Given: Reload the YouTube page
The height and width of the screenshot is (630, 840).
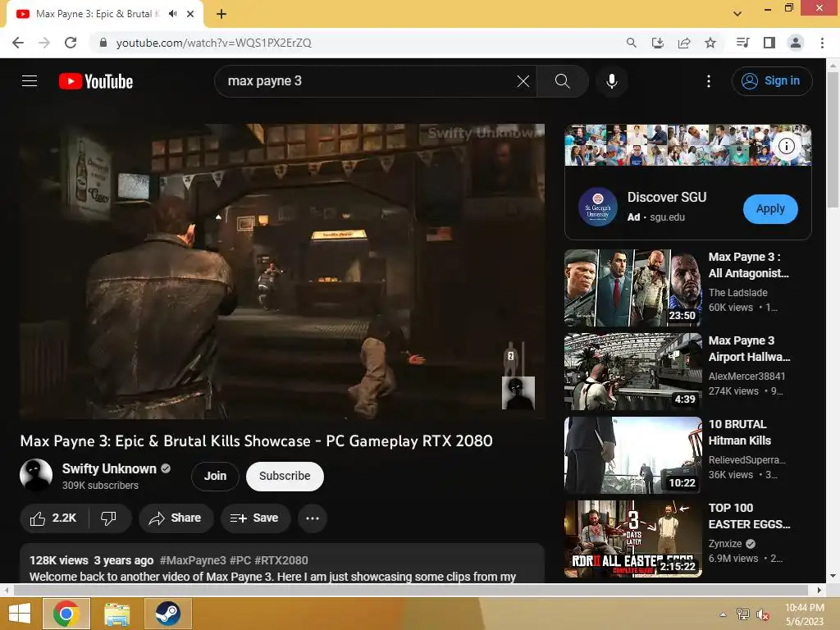Looking at the screenshot, I should tap(71, 43).
